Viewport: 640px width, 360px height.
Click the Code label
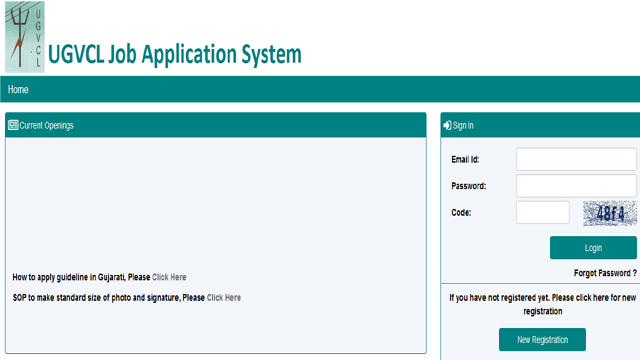pyautogui.click(x=461, y=213)
